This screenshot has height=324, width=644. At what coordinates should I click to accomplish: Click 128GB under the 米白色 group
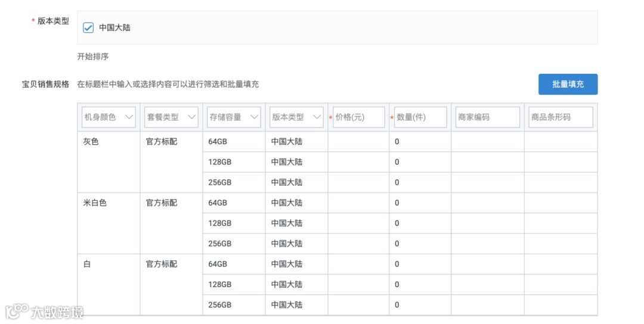tap(219, 223)
